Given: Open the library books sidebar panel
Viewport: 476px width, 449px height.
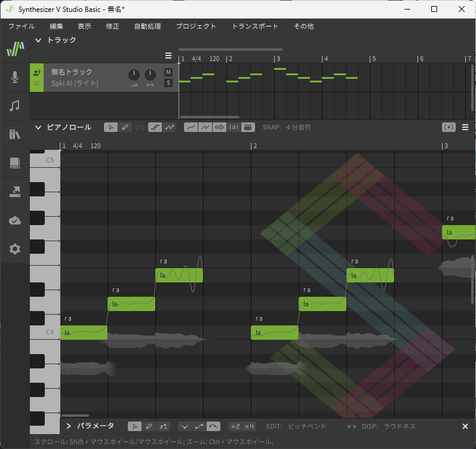Looking at the screenshot, I should pos(15,134).
